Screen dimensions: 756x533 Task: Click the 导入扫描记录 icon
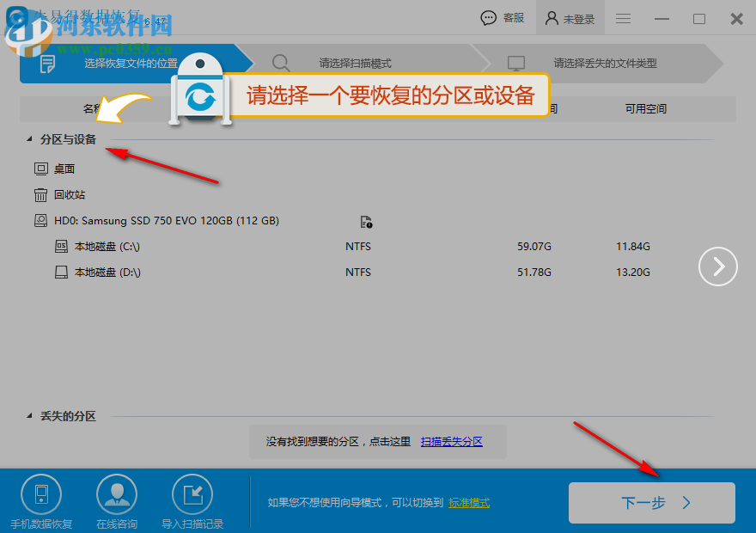coord(192,494)
